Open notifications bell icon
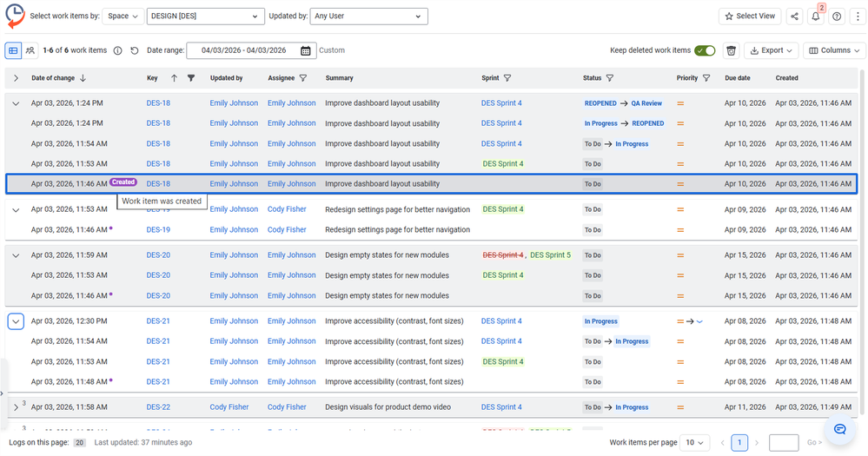 815,17
